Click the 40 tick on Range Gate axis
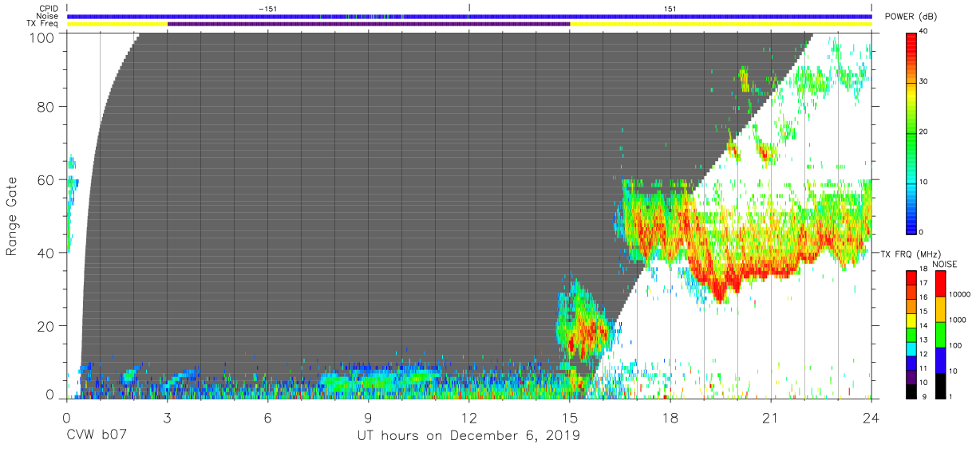The height and width of the screenshot is (452, 980). [48, 254]
